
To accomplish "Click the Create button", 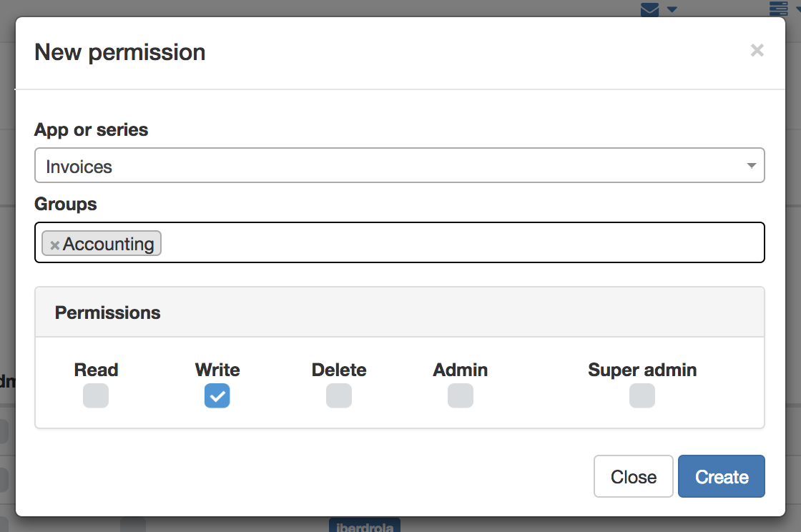I will pyautogui.click(x=722, y=476).
